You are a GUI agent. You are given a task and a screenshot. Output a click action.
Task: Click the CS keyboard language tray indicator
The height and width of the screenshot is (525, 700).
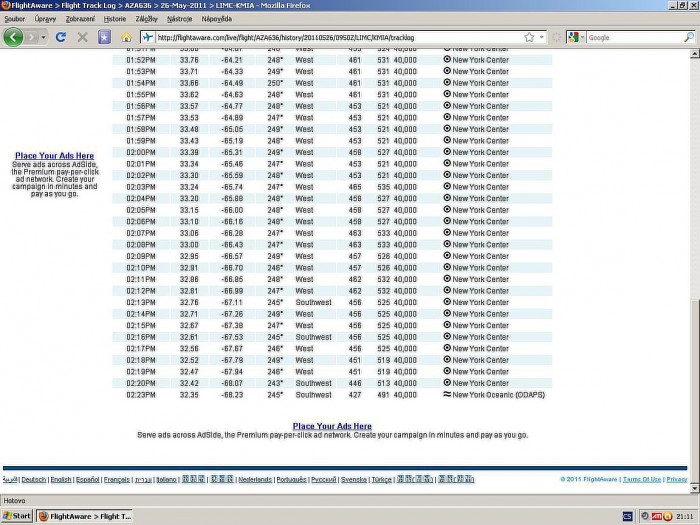(x=627, y=517)
